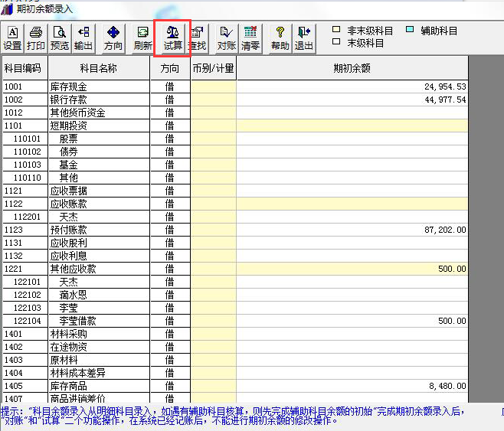
Task: Click the 非末级科目 yellow legend swatch
Action: (335, 30)
